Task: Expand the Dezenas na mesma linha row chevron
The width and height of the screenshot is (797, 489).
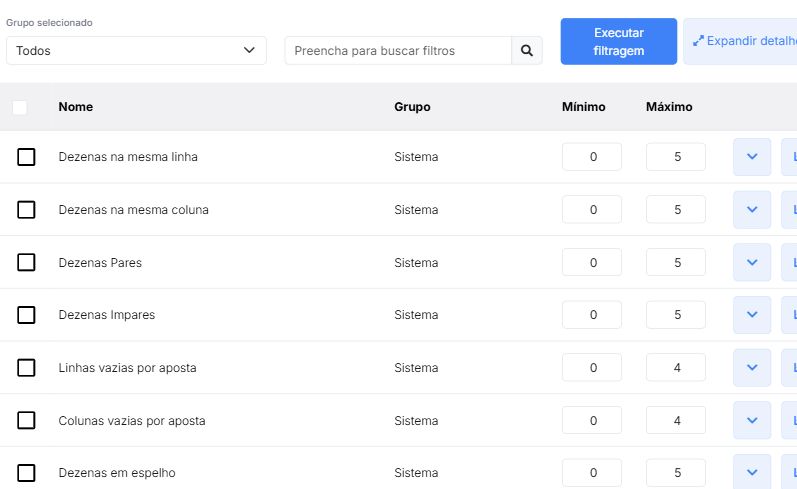Action: (752, 157)
